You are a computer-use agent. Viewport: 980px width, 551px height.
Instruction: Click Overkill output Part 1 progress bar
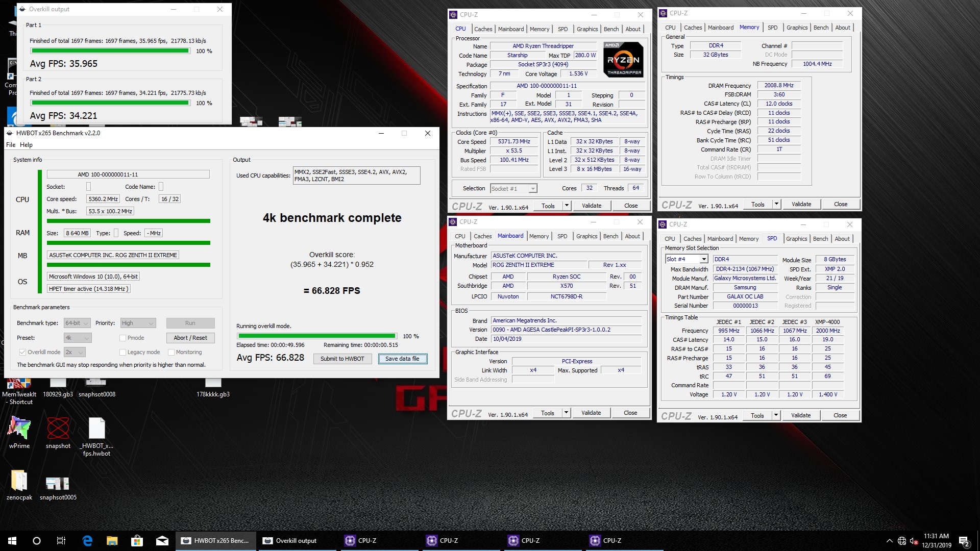110,51
